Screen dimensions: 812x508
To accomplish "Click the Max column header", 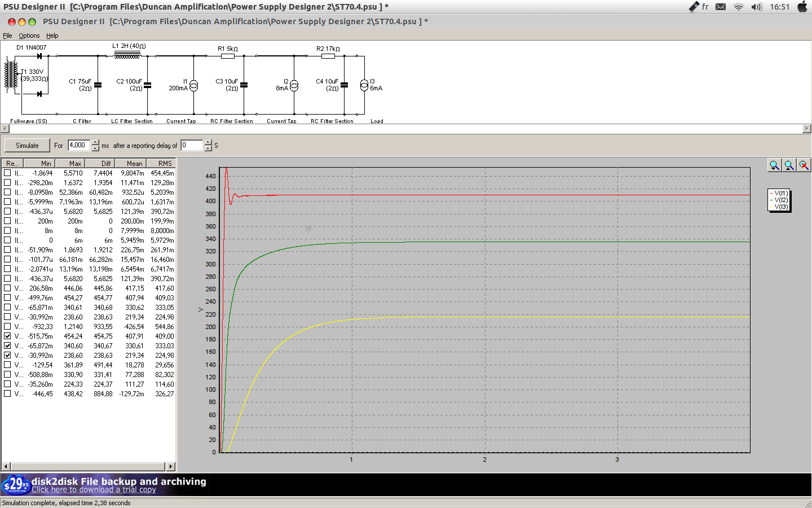I will click(x=69, y=163).
